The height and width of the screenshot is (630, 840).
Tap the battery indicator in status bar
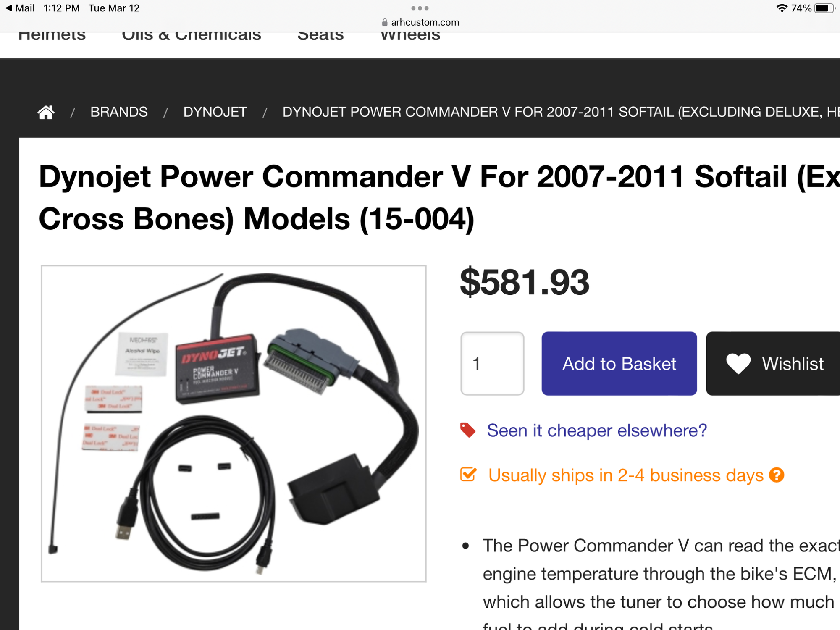point(824,8)
